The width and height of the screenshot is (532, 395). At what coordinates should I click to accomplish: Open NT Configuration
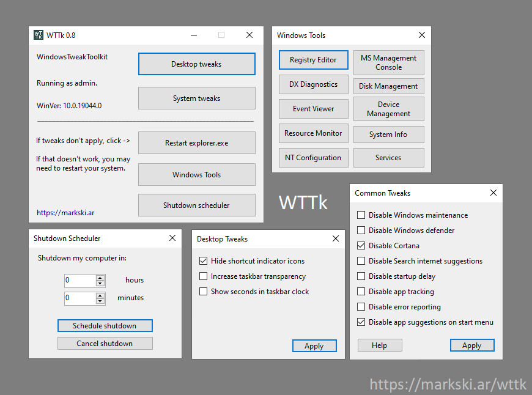[x=314, y=158]
